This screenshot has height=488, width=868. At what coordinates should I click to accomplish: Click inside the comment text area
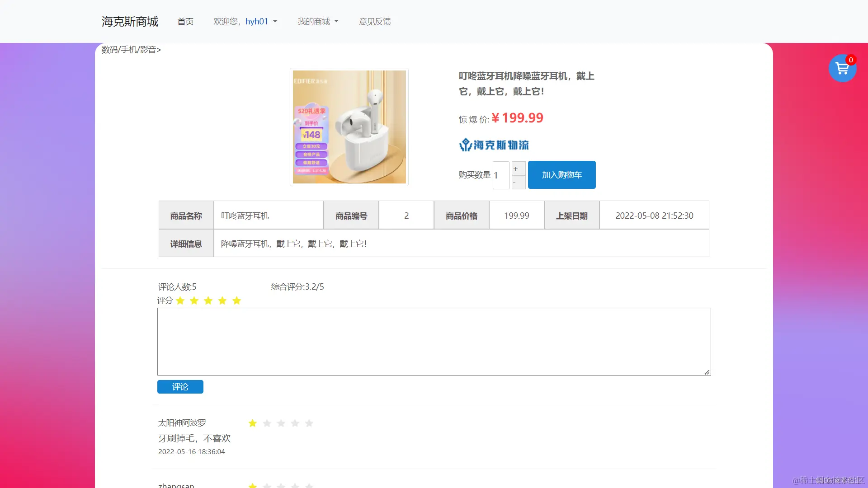coord(434,342)
